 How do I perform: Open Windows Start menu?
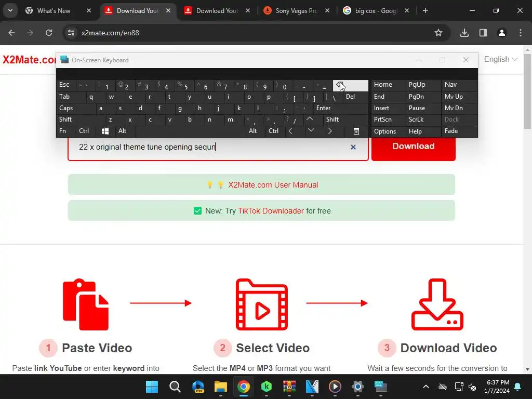pyautogui.click(x=152, y=387)
